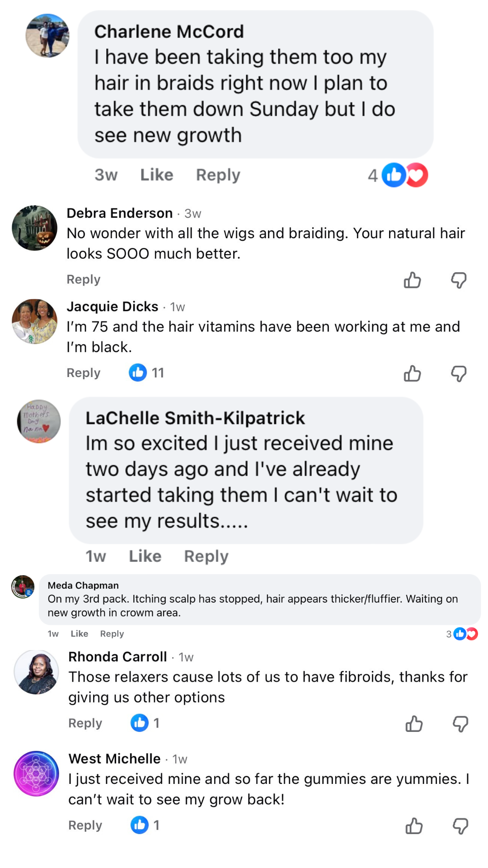Thumbs up Rhonda Carroll's comment
This screenshot has width=488, height=868.
tap(414, 724)
